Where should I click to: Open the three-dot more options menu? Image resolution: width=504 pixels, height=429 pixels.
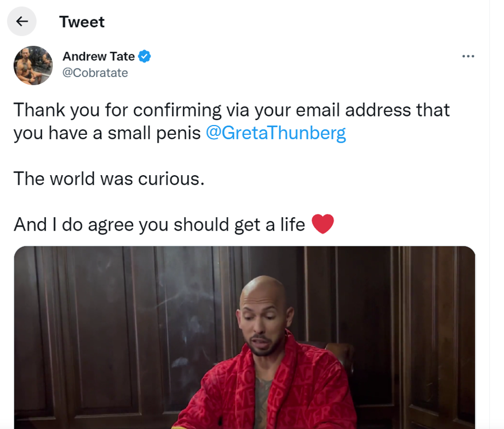[x=468, y=57]
